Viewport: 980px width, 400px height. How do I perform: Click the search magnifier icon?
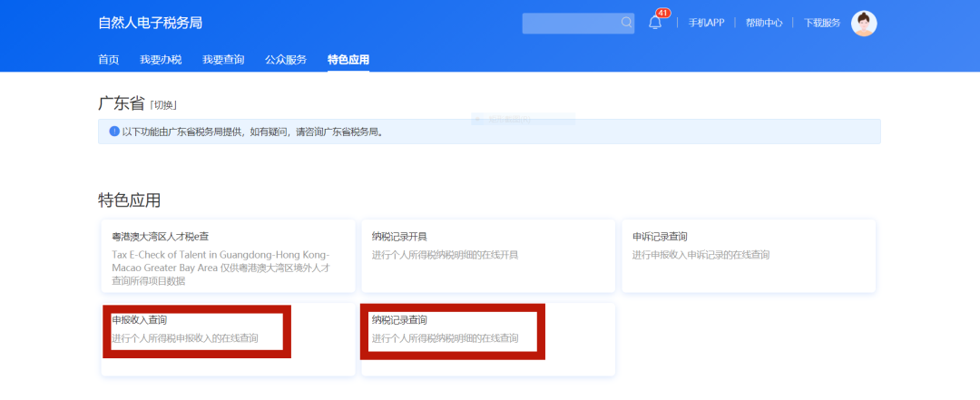tap(625, 23)
